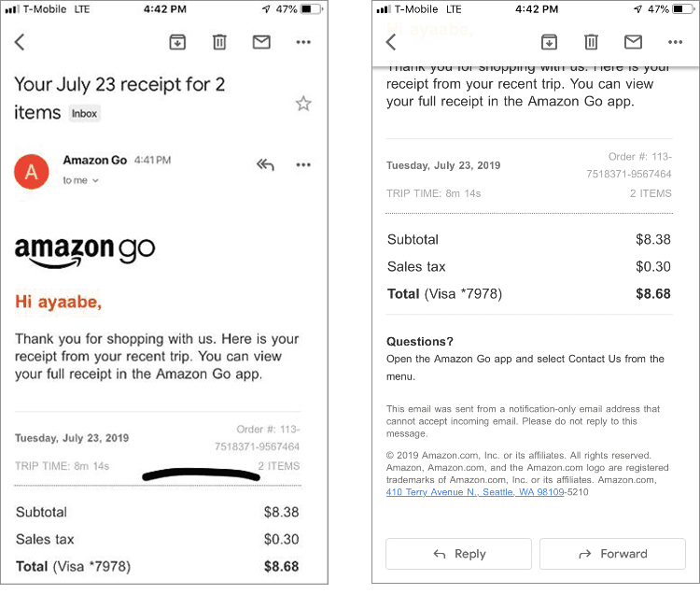Tap Amazon Go sender avatar circle
This screenshot has width=700, height=594.
(x=31, y=172)
